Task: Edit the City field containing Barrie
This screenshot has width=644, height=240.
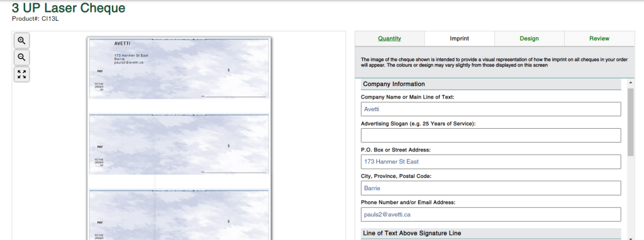Action: [491, 188]
